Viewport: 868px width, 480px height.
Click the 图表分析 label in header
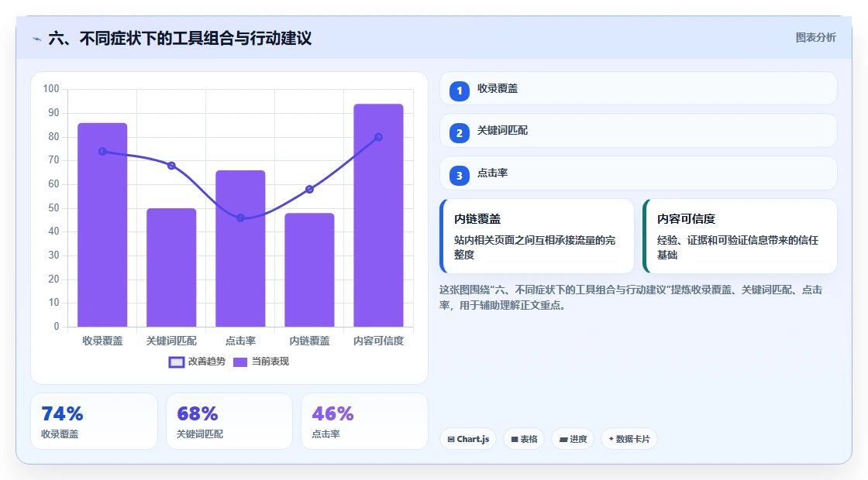pyautogui.click(x=815, y=38)
